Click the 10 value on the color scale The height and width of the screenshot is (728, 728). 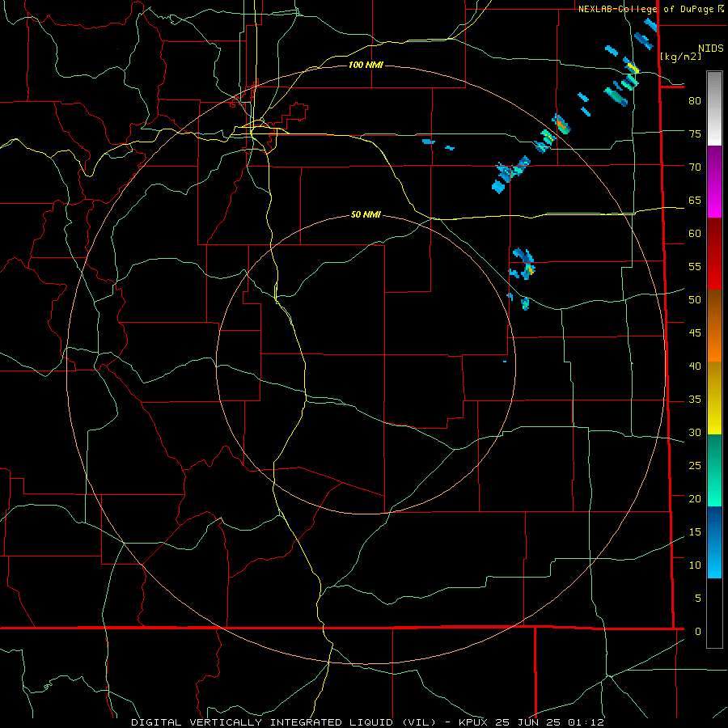pyautogui.click(x=695, y=565)
